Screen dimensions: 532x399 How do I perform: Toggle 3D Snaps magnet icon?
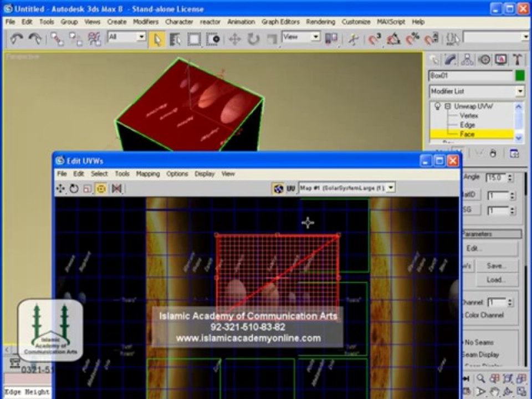pyautogui.click(x=375, y=39)
